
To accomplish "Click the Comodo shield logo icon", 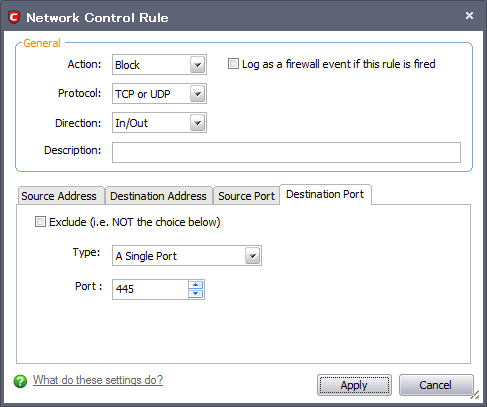I will (x=14, y=17).
